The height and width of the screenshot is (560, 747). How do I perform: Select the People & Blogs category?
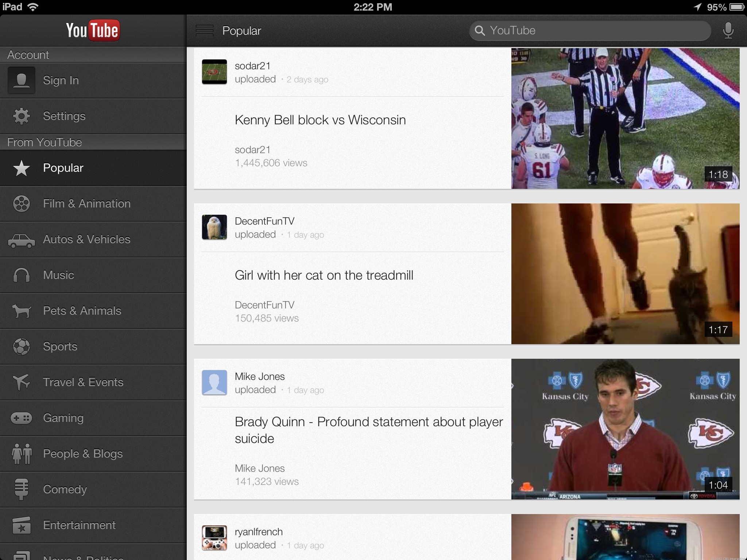coord(83,454)
